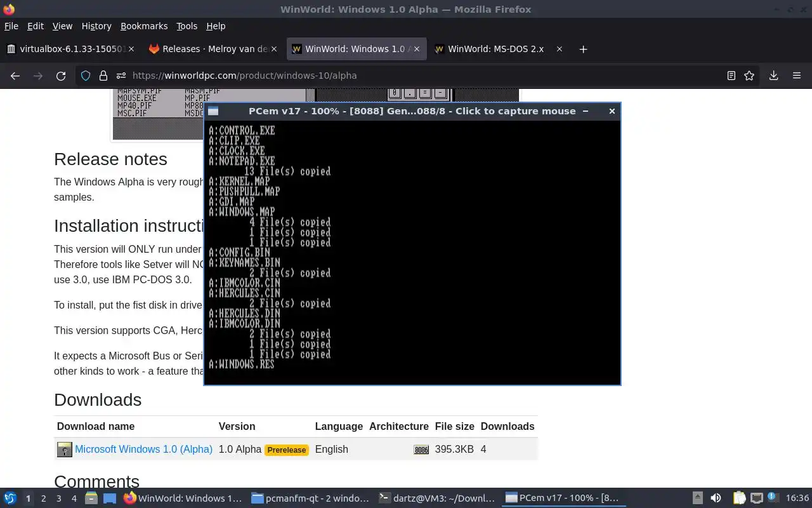Switch to dartz@VM3 terminal taskbar entry
Screen dimensions: 812x508
(436, 498)
